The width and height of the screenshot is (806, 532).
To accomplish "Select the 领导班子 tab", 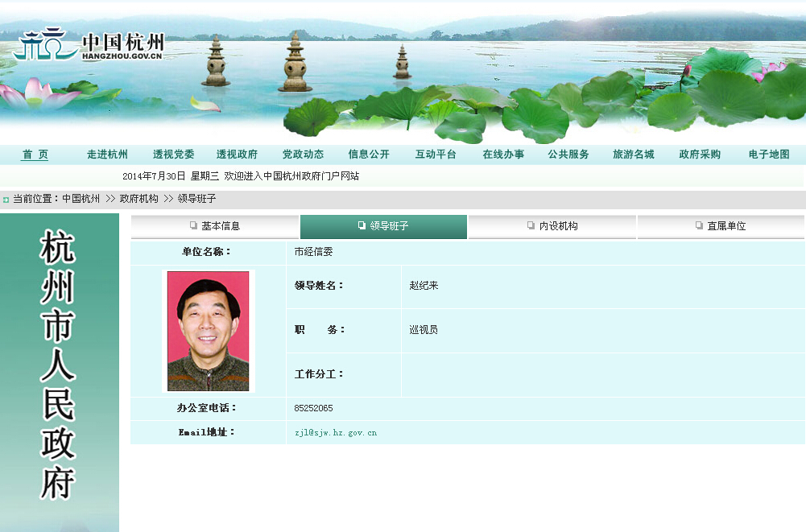I will tap(384, 226).
